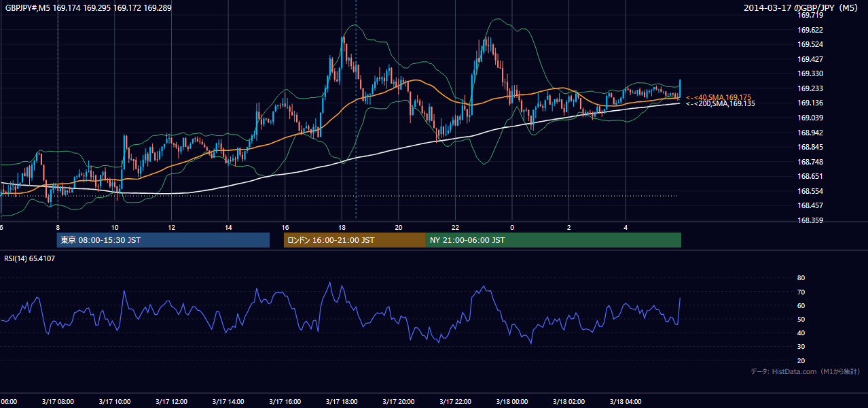Click the 169.330 price axis label
This screenshot has height=408, width=868.
810,73
